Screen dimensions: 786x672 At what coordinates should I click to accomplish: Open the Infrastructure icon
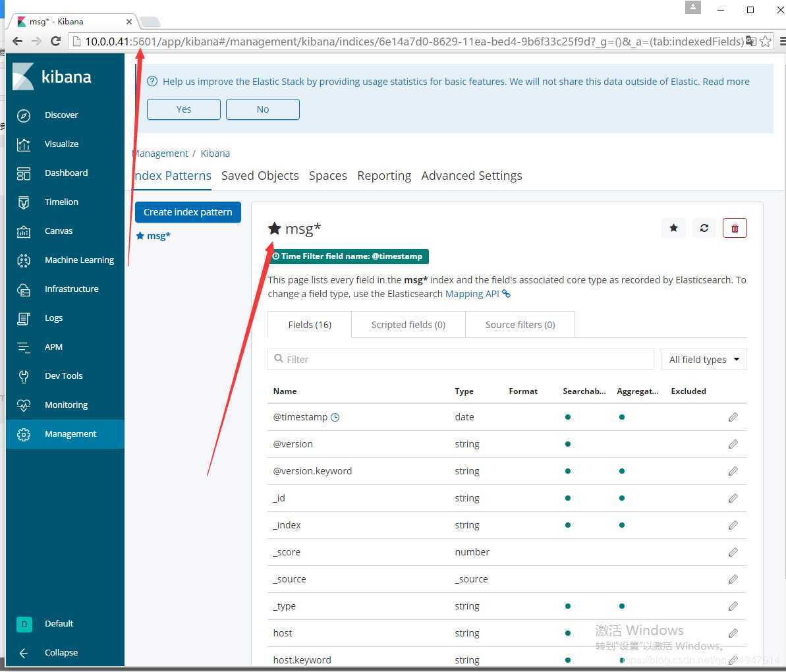point(24,290)
